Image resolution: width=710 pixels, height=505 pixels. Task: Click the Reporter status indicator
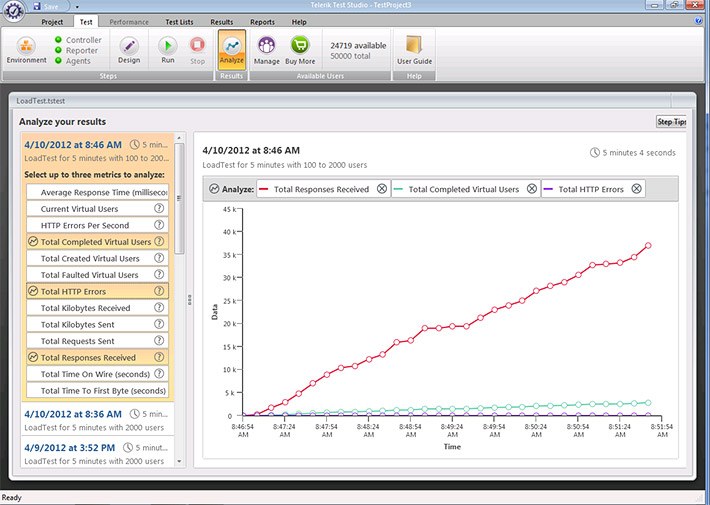click(58, 50)
